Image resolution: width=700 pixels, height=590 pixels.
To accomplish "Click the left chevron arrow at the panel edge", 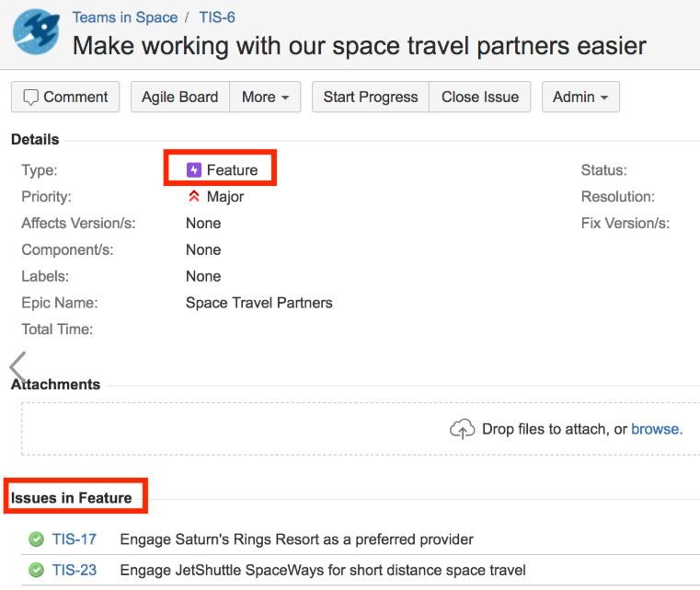I will click(x=17, y=366).
